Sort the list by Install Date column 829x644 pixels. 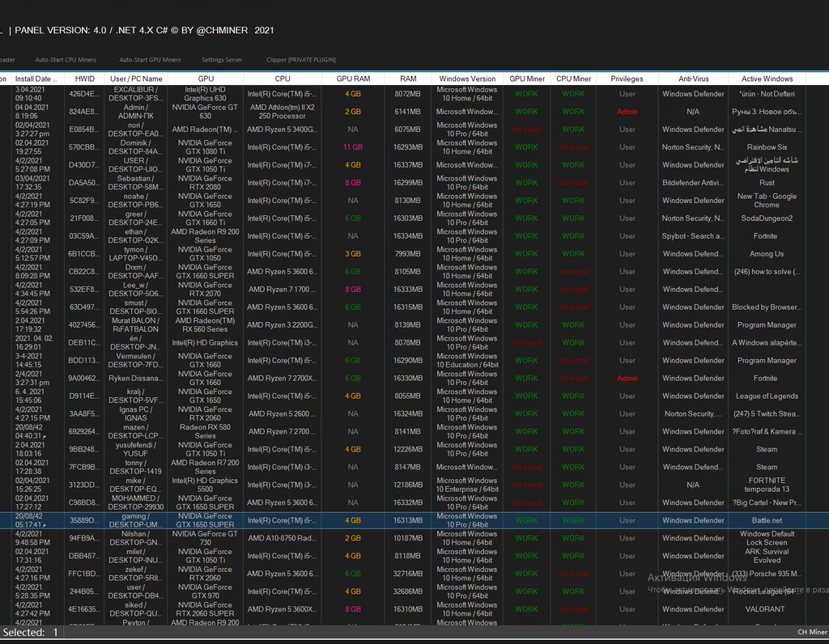[37, 78]
